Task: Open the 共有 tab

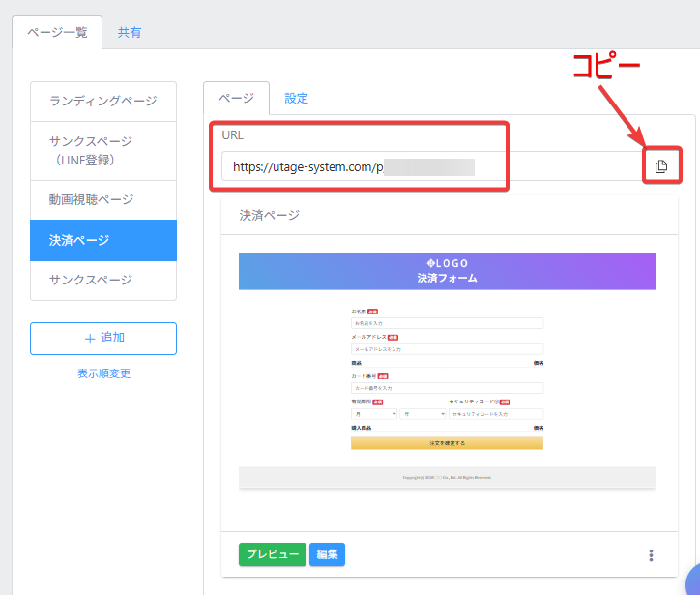Action: (130, 32)
